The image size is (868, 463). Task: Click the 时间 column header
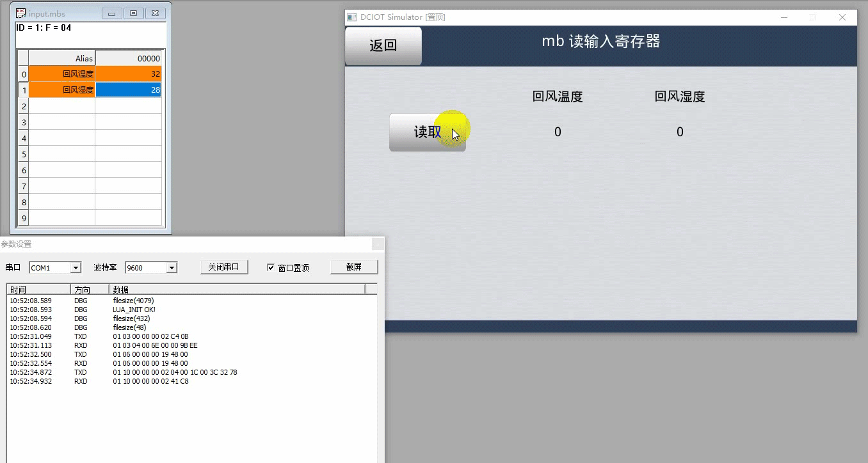click(x=38, y=289)
